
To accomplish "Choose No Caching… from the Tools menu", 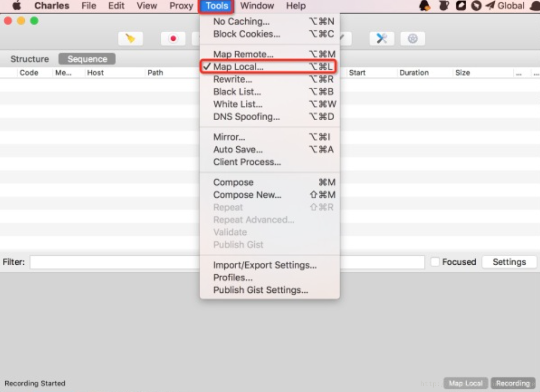I will point(270,21).
